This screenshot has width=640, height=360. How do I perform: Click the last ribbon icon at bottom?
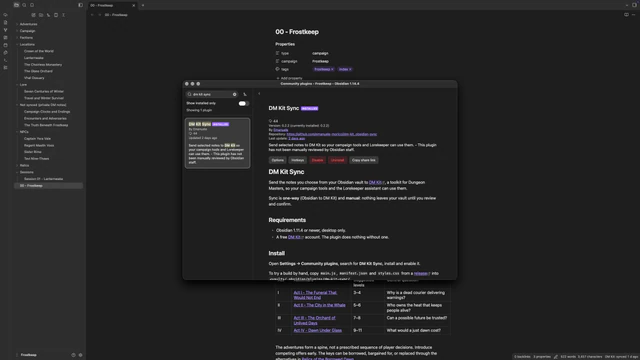5,68
